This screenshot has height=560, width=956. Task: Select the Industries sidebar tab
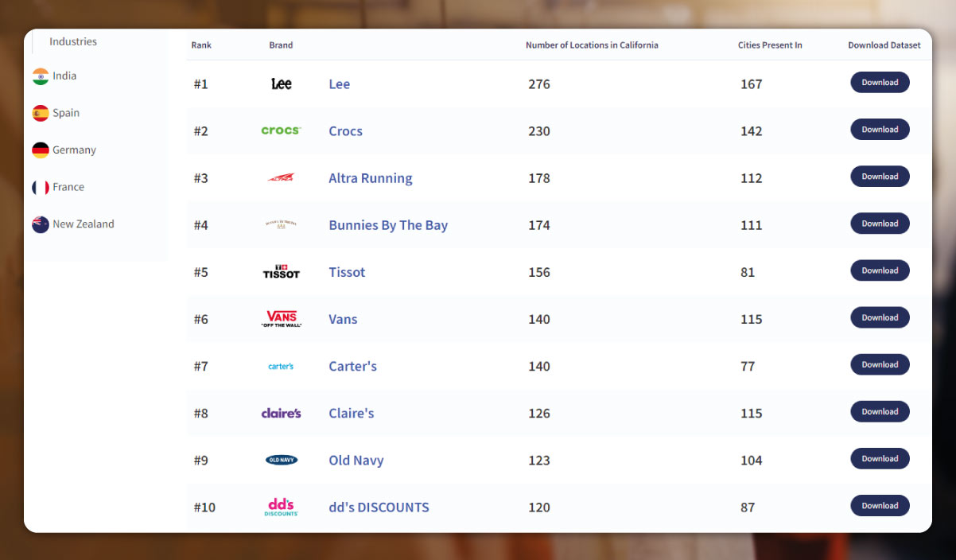[73, 41]
